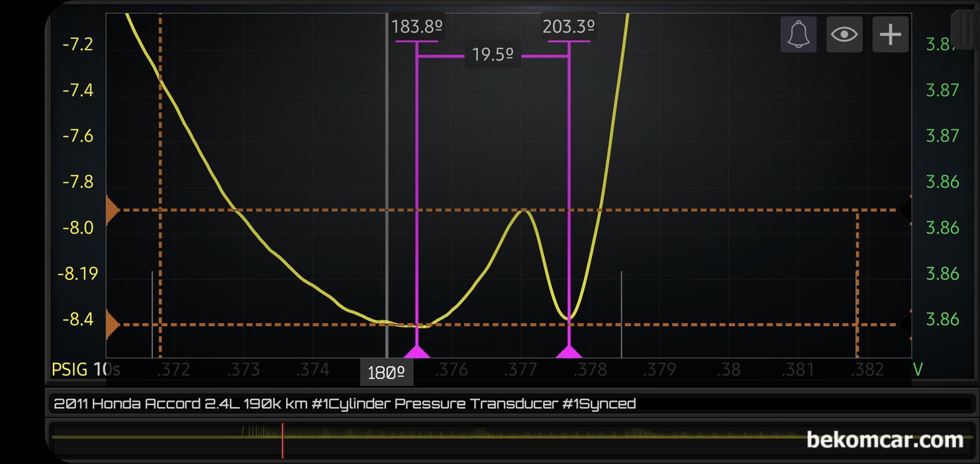Open the green V channel unit label
Viewport: 980px width, 464px height.
918,369
